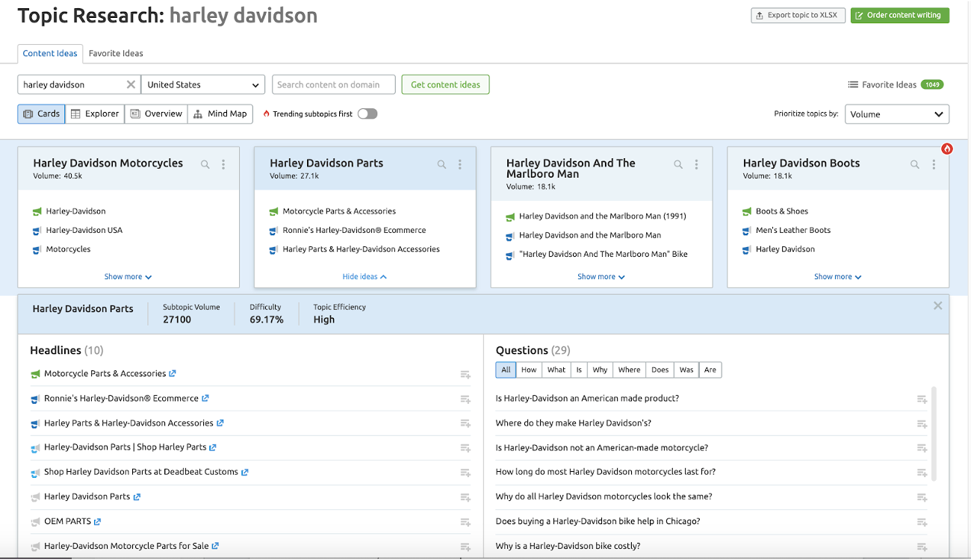
Task: Open external link for OEM PARTS headline
Action: click(x=97, y=521)
